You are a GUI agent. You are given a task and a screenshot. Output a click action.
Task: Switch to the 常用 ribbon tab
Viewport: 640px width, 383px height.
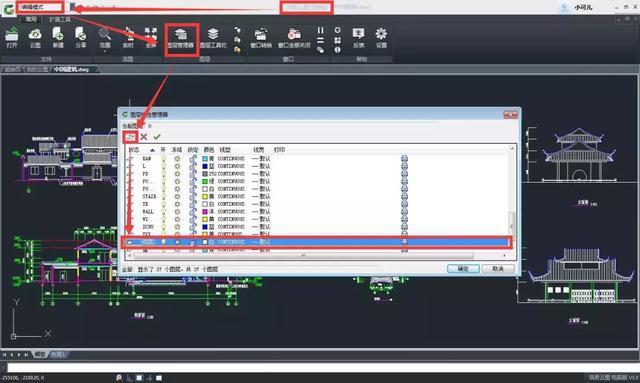click(x=31, y=19)
